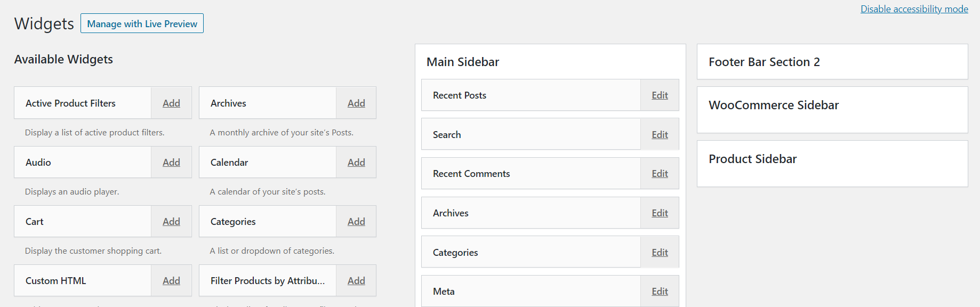Add the Audio widget
Screen dimensions: 980x307
[171, 163]
